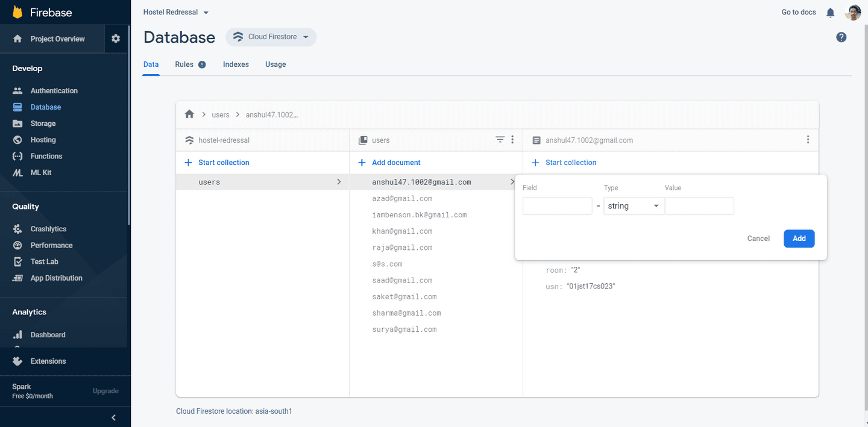Click Upgrade plan link
The image size is (868, 427).
tap(105, 391)
